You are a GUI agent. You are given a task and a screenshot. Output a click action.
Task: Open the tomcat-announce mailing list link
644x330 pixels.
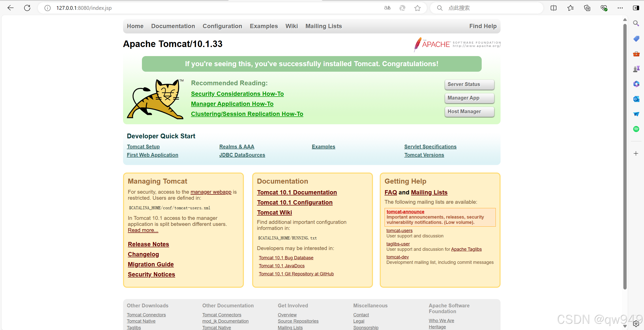[405, 212]
